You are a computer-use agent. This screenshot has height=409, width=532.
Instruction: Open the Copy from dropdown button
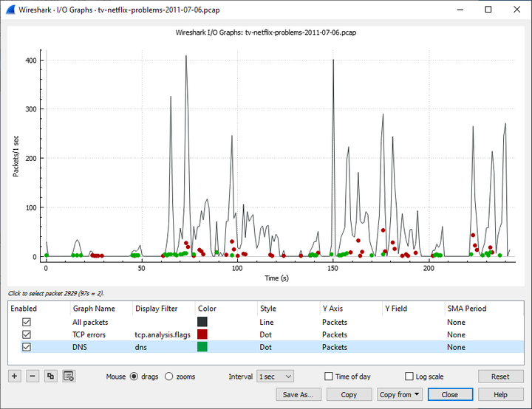pos(399,394)
